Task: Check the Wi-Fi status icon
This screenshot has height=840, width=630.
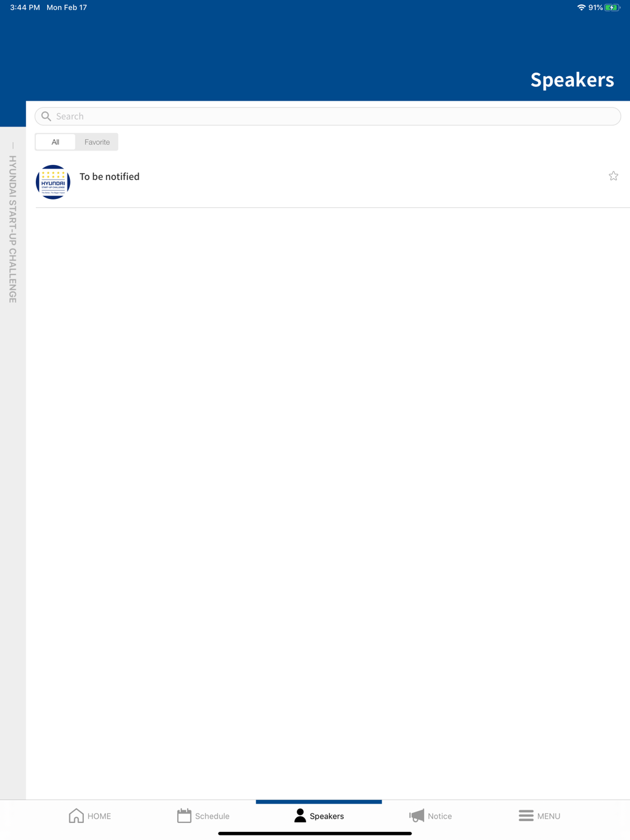Action: [x=581, y=8]
